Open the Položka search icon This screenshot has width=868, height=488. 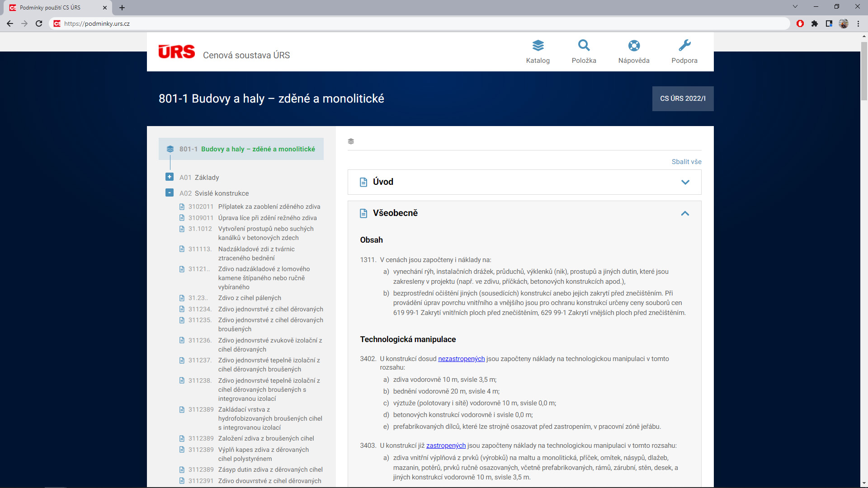click(x=584, y=46)
